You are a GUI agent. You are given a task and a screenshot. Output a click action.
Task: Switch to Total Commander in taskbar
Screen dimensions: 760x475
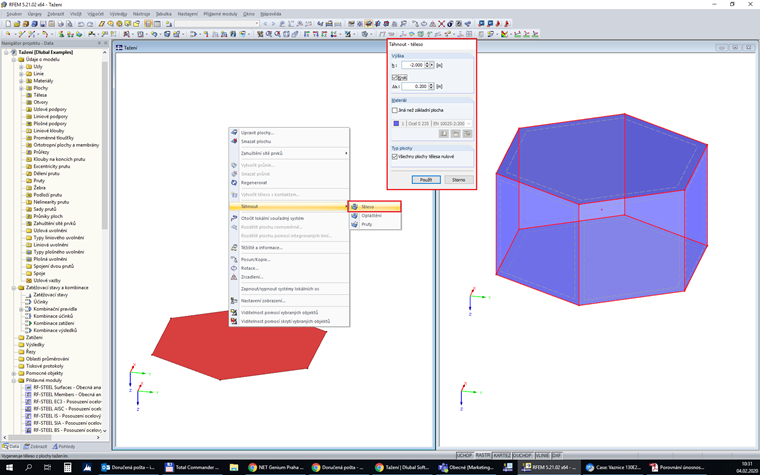(191, 468)
